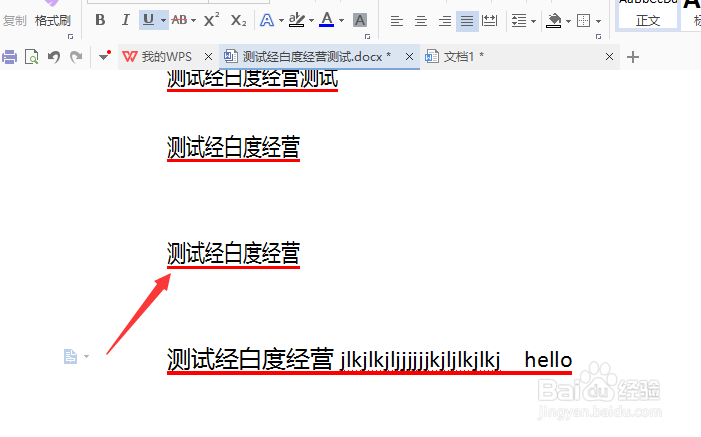Apply character shading

click(360, 20)
